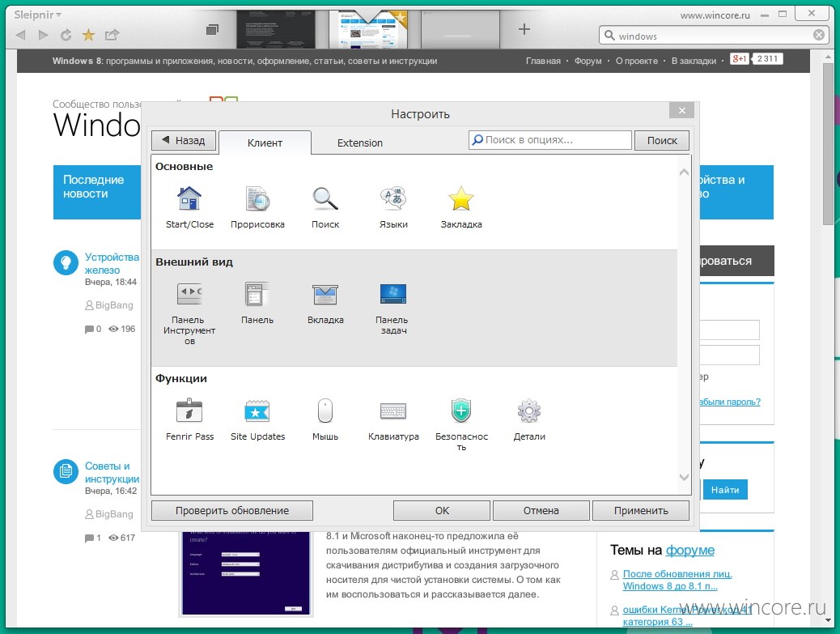Close the Настроить dialog
Screen dimensions: 840x634
pyautogui.click(x=681, y=110)
